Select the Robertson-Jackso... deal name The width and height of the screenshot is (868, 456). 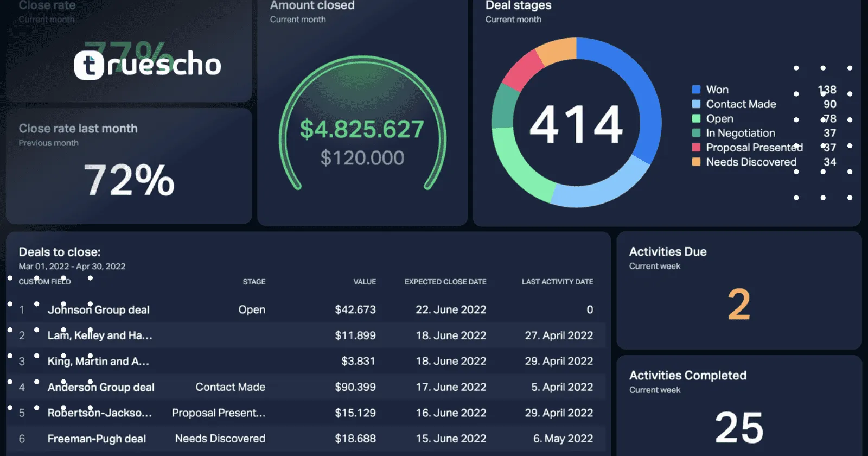(x=99, y=413)
